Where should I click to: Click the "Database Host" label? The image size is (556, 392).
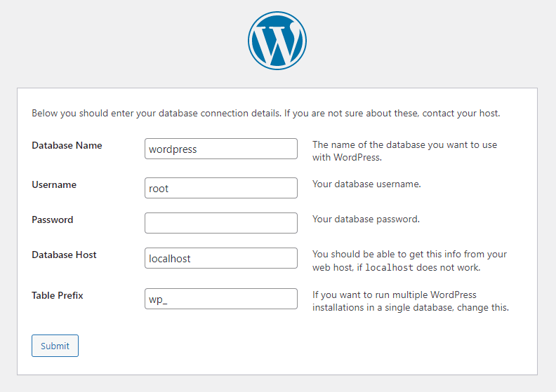(64, 255)
